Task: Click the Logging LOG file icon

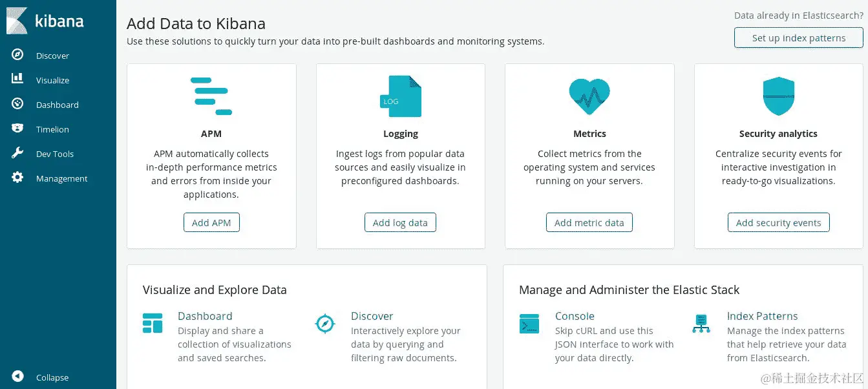Action: point(400,96)
